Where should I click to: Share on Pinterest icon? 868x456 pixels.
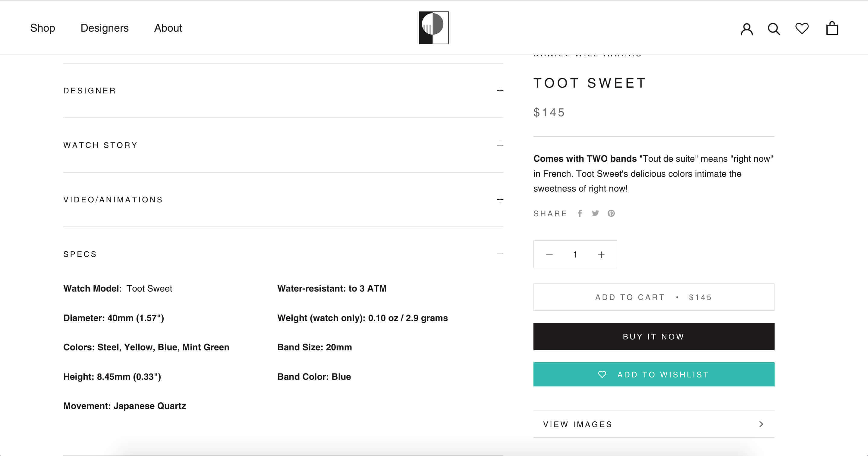tap(611, 213)
